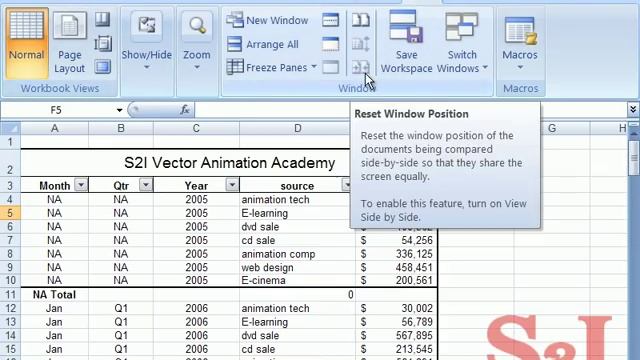Open the Qtr filter dropdown

tap(146, 185)
